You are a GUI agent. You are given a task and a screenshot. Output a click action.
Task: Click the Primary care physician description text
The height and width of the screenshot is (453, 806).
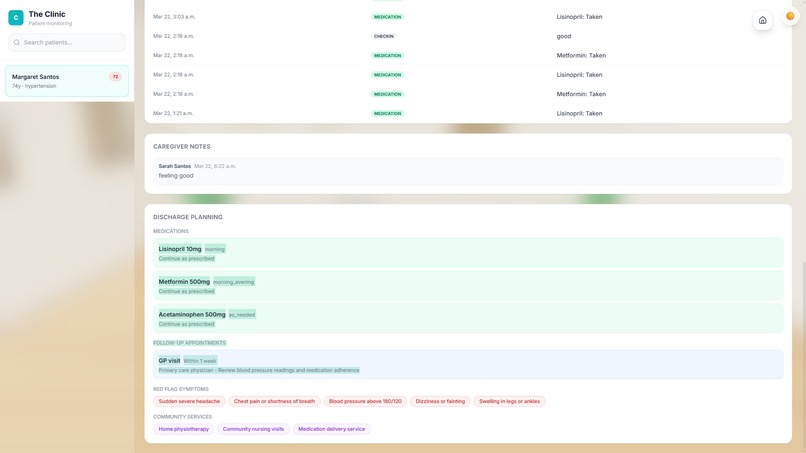point(259,370)
